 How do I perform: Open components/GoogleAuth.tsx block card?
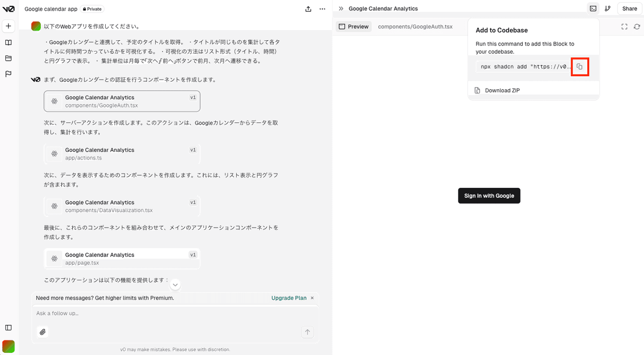[x=122, y=101]
